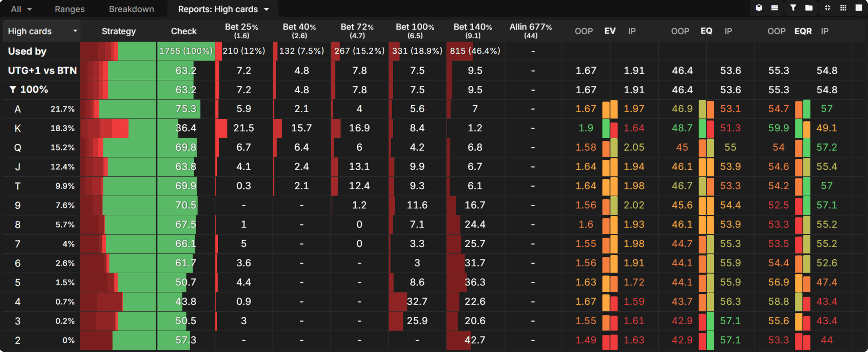Switch to the Breakdown tab
Screen dimensions: 868x352
tap(131, 9)
